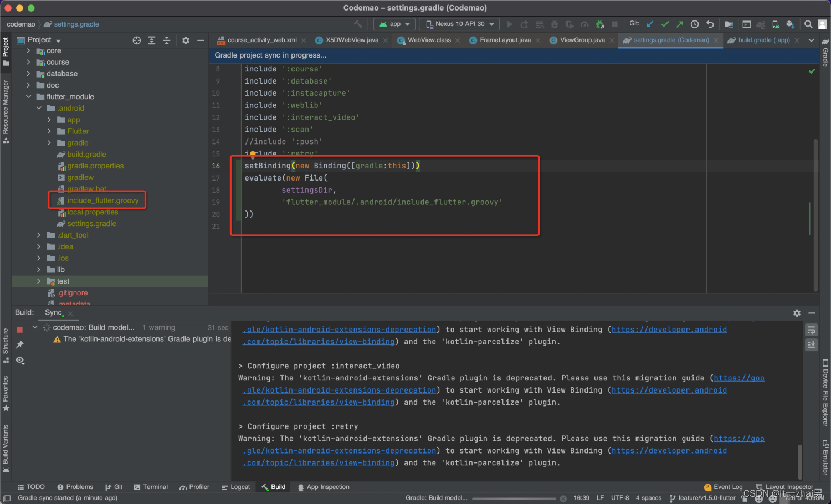Expand the lib folder
The width and height of the screenshot is (831, 504).
[x=39, y=270]
